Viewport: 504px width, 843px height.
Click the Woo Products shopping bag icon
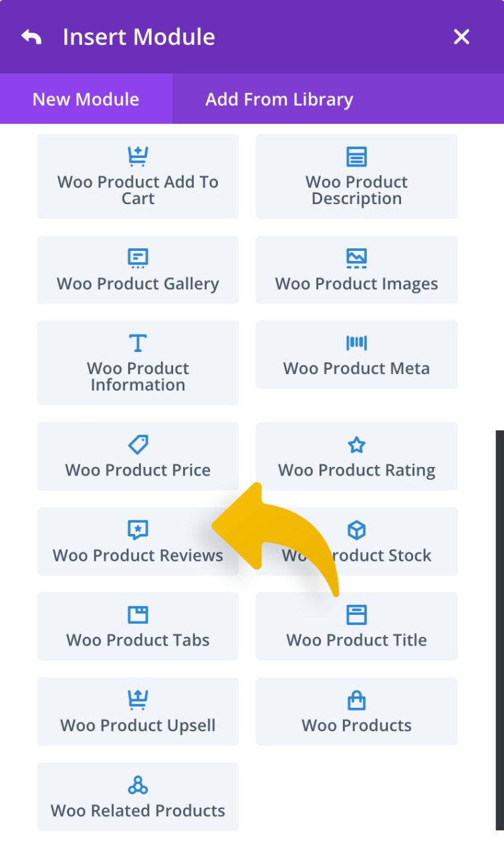click(x=356, y=700)
